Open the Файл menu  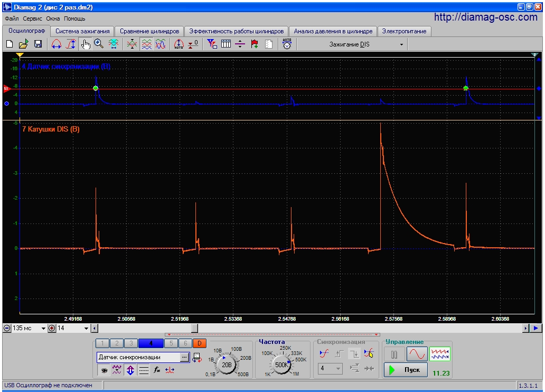click(x=12, y=19)
